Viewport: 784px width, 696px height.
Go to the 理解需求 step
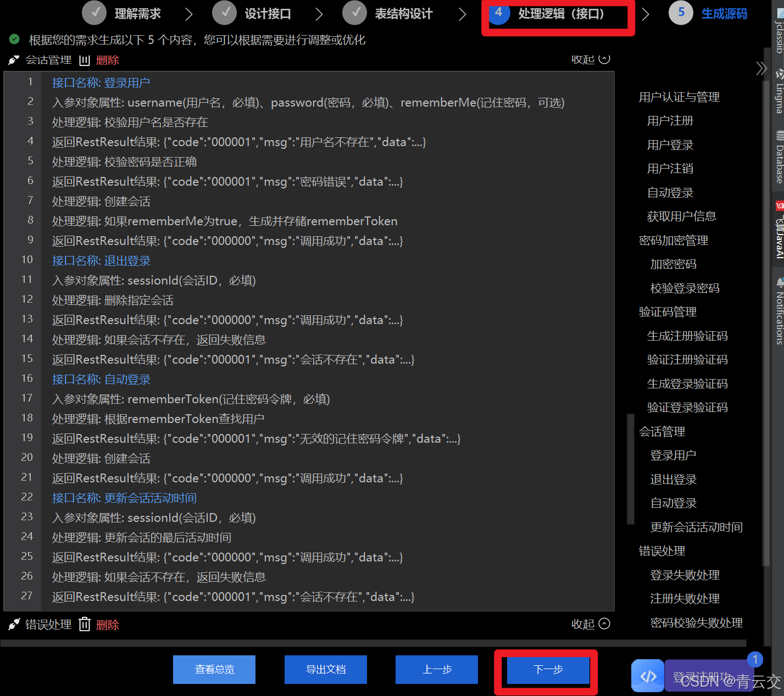121,13
